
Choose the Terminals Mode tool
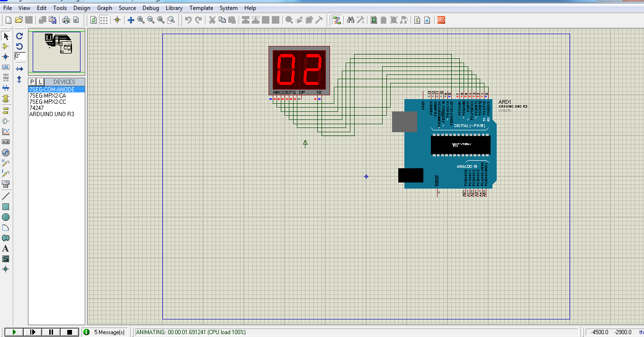[x=6, y=110]
